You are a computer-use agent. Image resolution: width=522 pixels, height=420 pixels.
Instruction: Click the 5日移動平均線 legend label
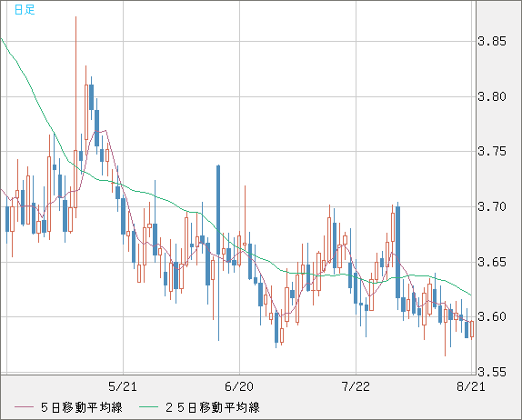pos(82,407)
